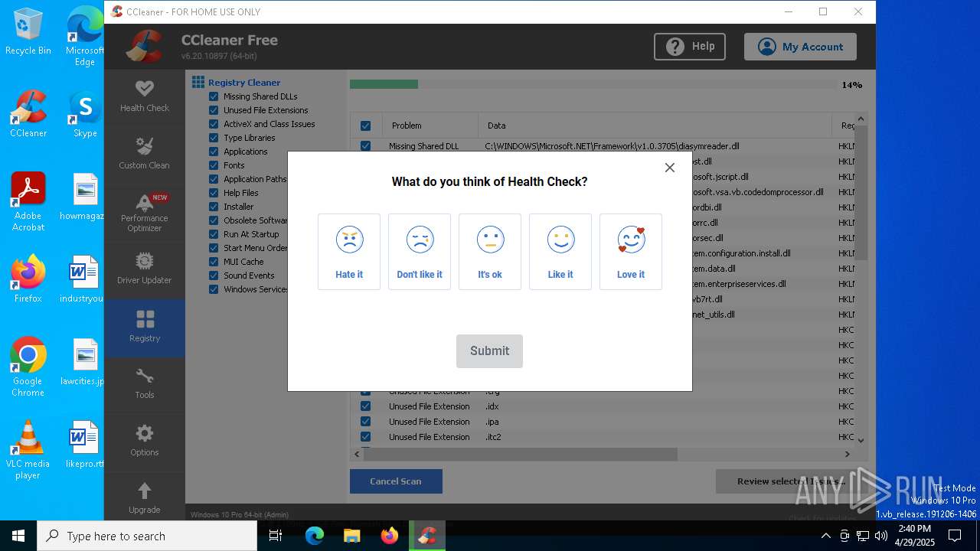Choose the Hate it angry face
The height and width of the screenshot is (551, 980).
click(x=349, y=252)
